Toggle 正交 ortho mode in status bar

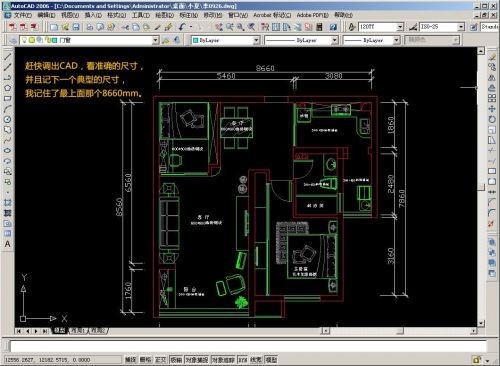(x=160, y=360)
